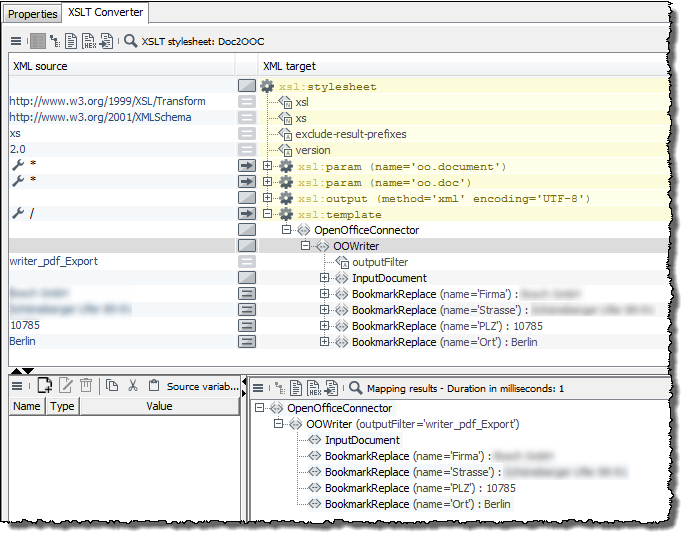This screenshot has height=541, width=689.
Task: Click the cut scissors icon in variables toolbar
Action: point(132,386)
